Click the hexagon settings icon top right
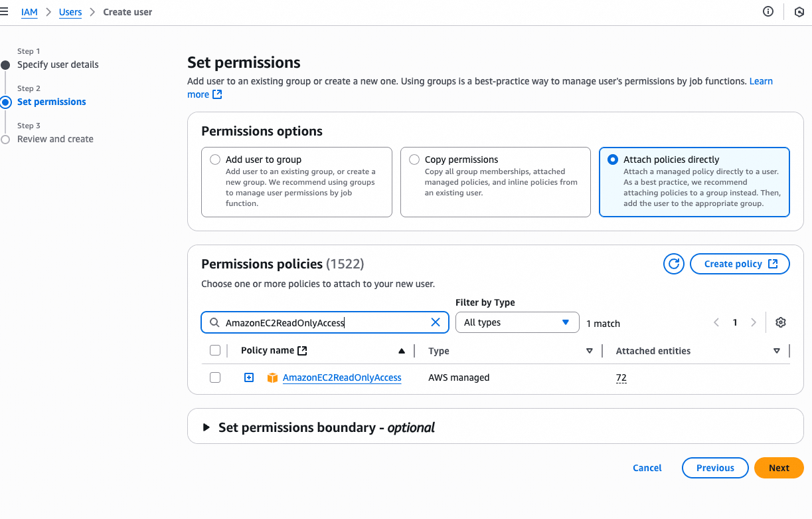This screenshot has width=812, height=519. (x=799, y=11)
